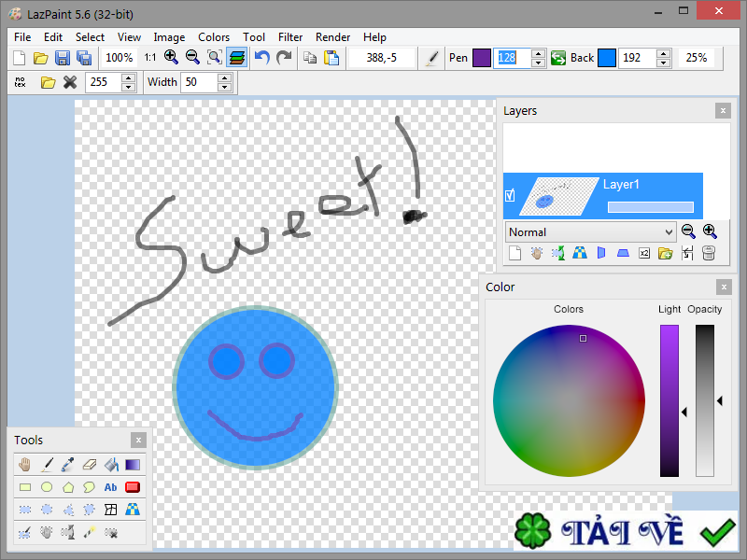Choose the Gradient tool
The width and height of the screenshot is (747, 560).
point(132,465)
